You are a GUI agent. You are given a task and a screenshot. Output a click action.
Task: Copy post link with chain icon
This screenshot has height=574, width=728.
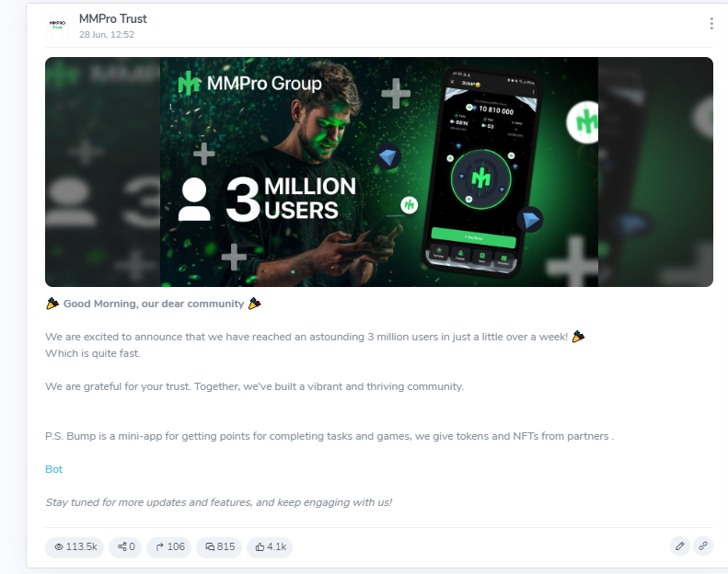click(703, 546)
